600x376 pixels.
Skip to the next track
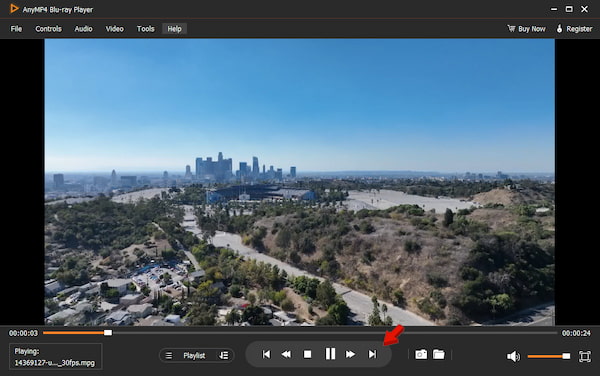coord(372,355)
